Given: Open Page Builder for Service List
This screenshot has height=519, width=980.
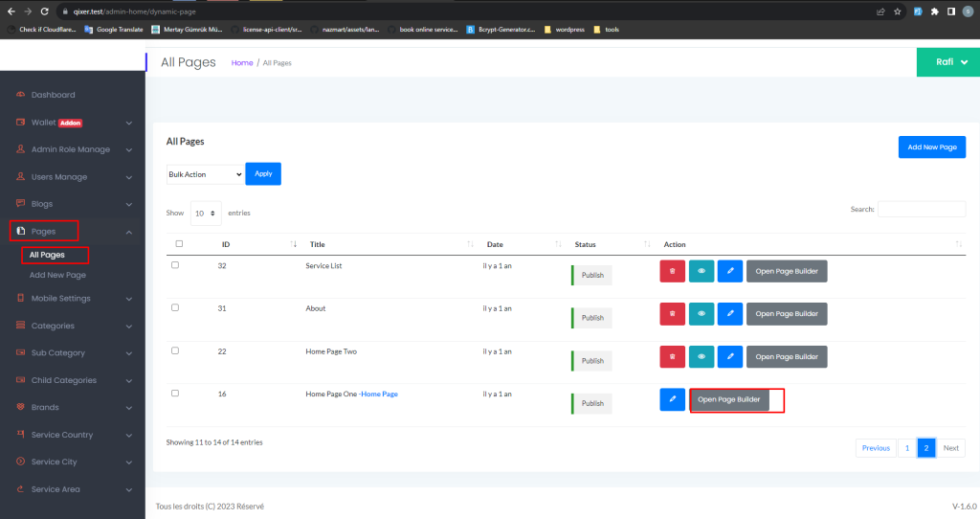Looking at the screenshot, I should coord(787,271).
